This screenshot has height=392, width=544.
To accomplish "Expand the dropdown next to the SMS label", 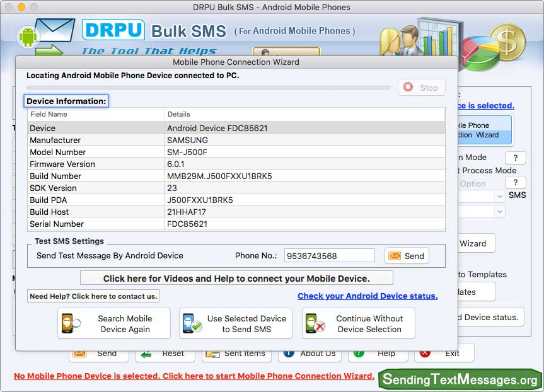I will pos(499,197).
